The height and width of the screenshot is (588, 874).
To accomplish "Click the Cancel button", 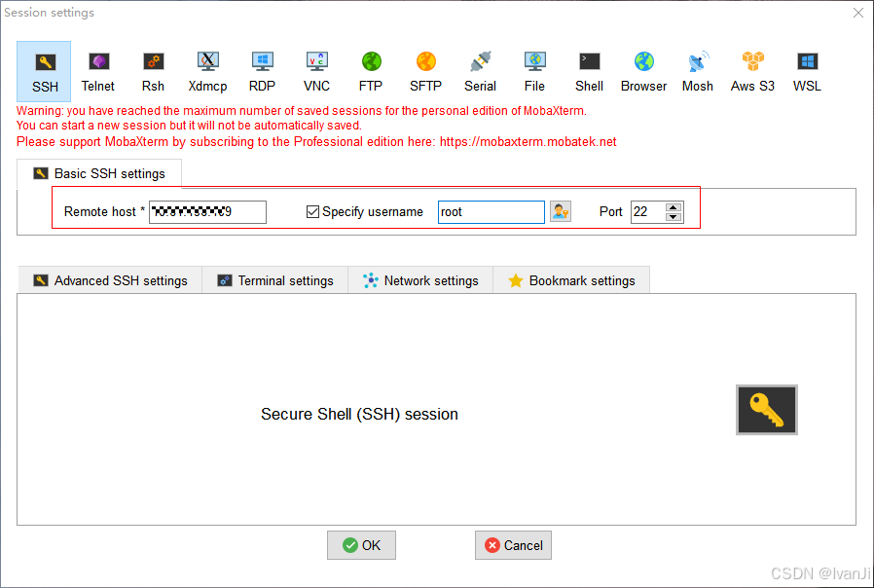I will 513,545.
